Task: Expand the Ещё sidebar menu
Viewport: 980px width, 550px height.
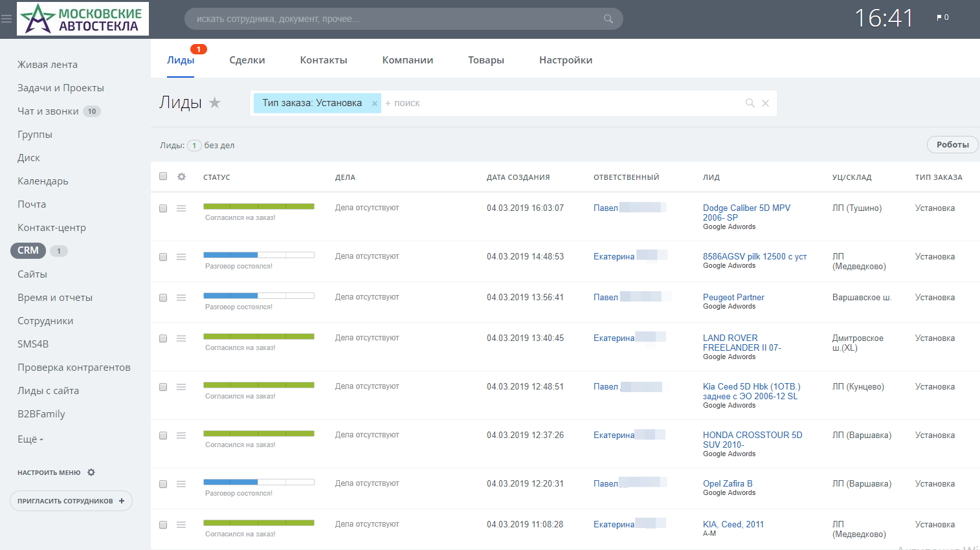Action: [x=30, y=439]
